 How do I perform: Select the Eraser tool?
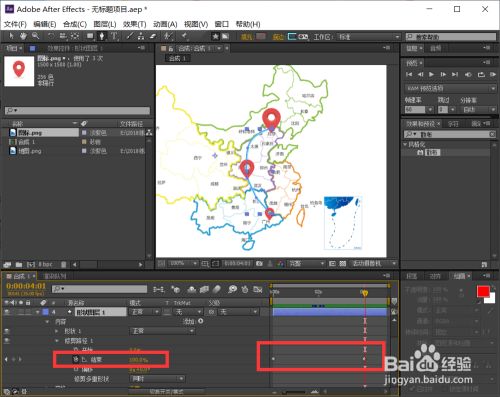153,36
